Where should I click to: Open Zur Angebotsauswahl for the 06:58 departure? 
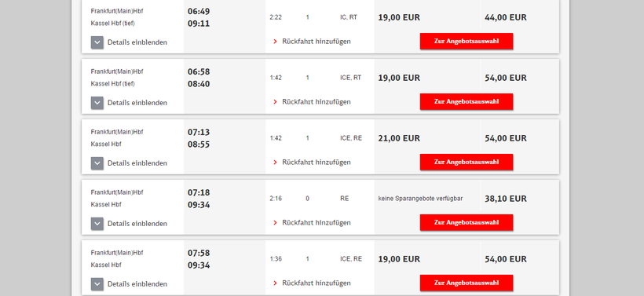click(467, 102)
